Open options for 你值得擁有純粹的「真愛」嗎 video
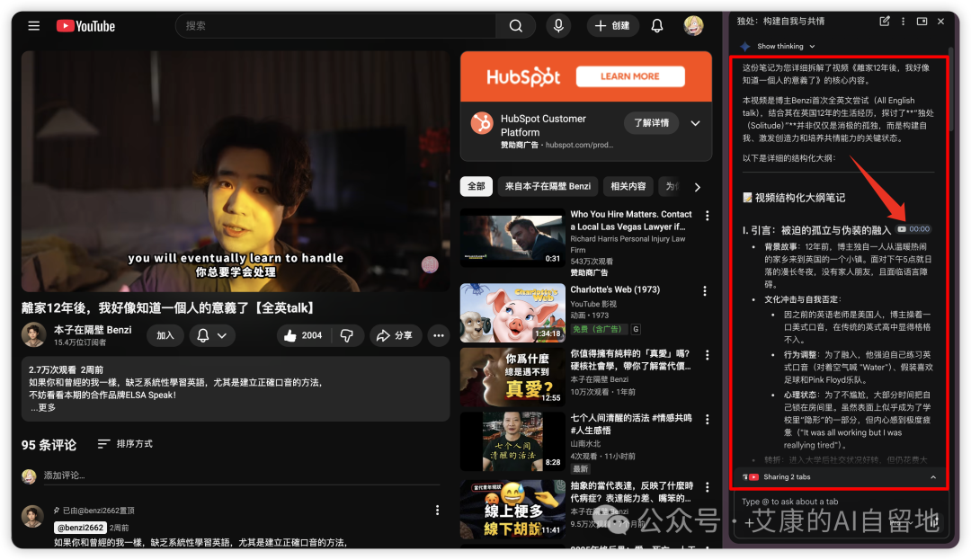Viewport: 971px width, 560px height. pos(708,355)
